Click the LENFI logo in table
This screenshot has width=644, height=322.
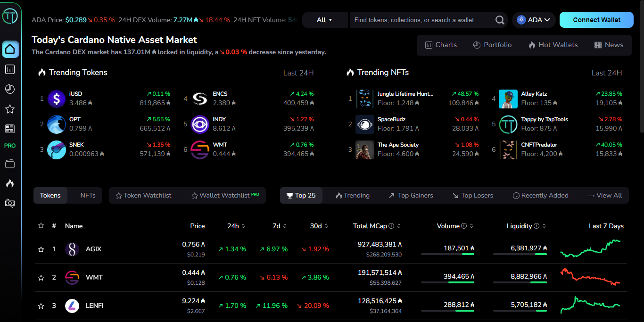pos(72,305)
